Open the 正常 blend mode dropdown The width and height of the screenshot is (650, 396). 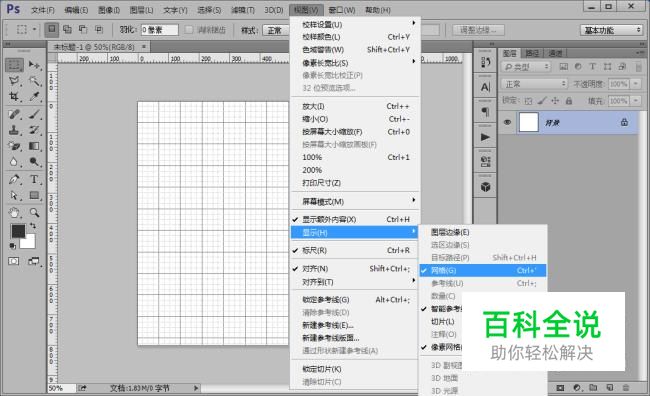[534, 84]
